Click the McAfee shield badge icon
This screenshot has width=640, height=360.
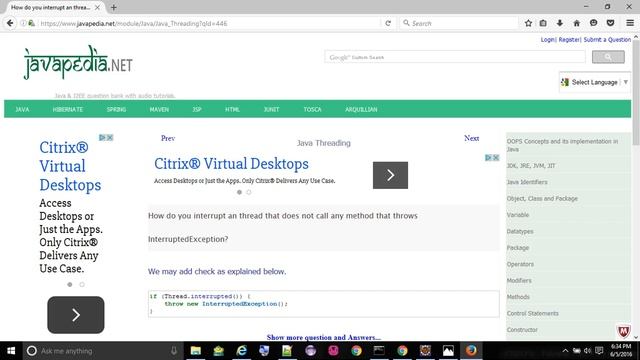pos(623,331)
